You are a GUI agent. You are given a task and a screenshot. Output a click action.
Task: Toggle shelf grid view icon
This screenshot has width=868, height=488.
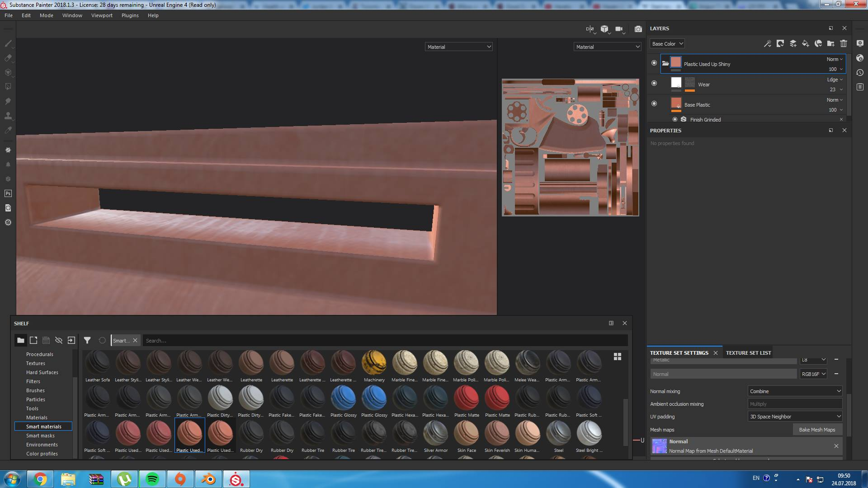point(617,357)
